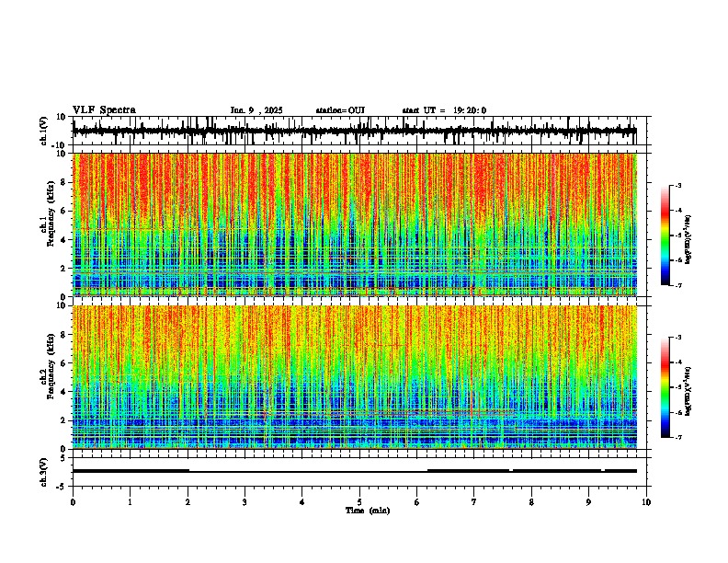Click the '6' kHz tick of ch.2 spectrogram
Screen dimensions: 728x563
coord(63,363)
